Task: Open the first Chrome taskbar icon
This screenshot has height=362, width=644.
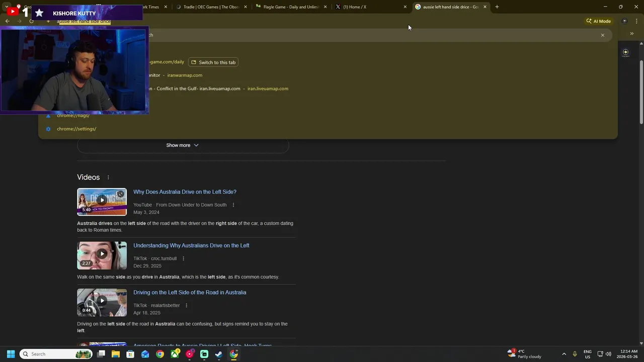Action: (x=160, y=354)
